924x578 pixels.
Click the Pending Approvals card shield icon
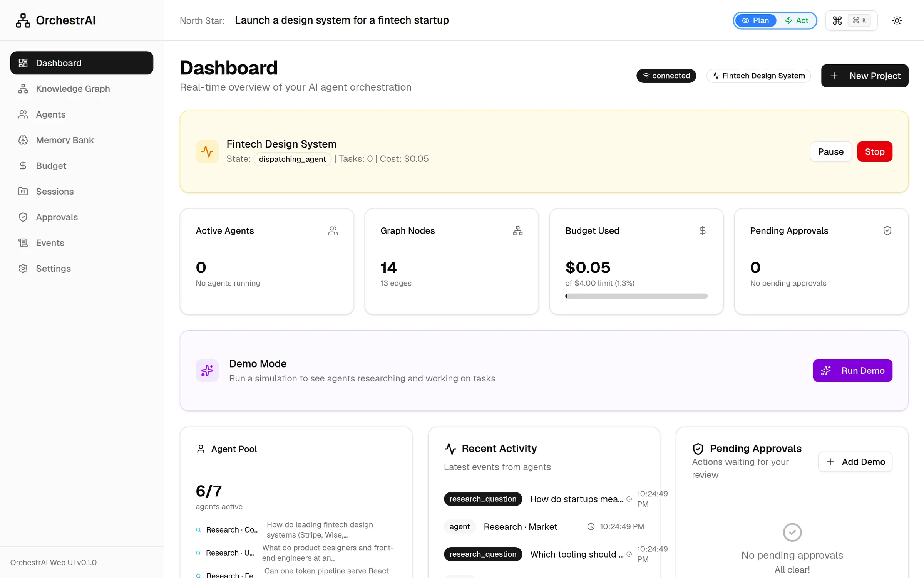pos(887,230)
